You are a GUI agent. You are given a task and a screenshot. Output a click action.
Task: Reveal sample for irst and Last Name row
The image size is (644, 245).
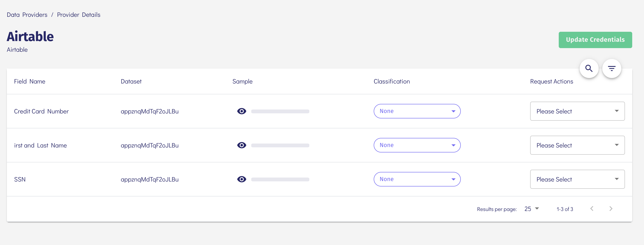(x=241, y=145)
